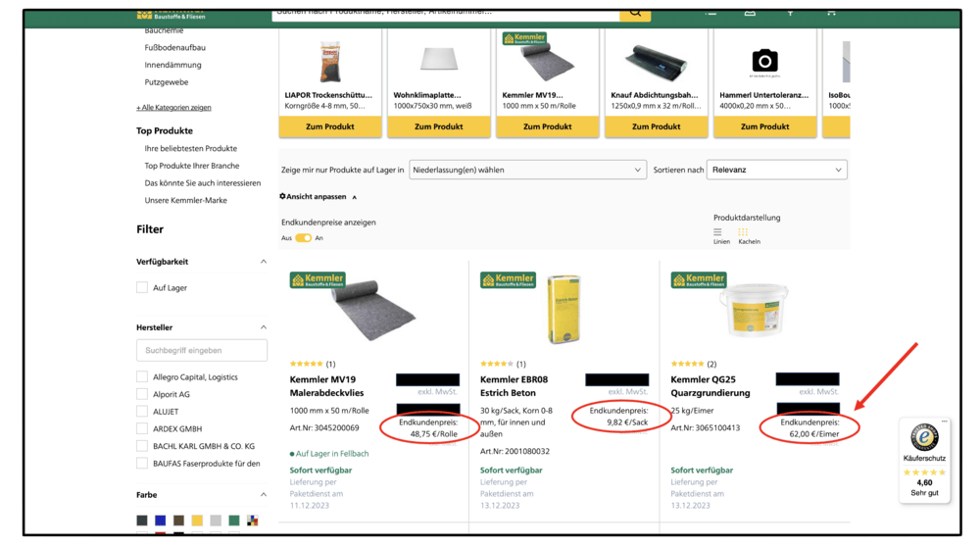Viewport: 980px width, 546px height.
Task: Click Zum Produkt under Knauf Abdichtungsbahn
Action: (657, 126)
